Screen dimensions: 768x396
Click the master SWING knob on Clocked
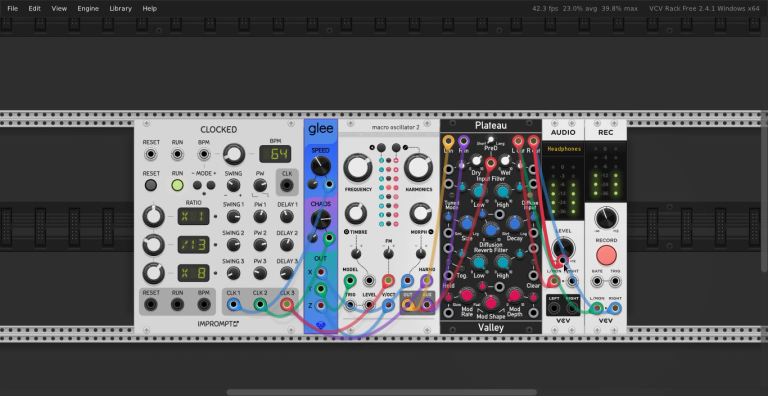tap(233, 185)
